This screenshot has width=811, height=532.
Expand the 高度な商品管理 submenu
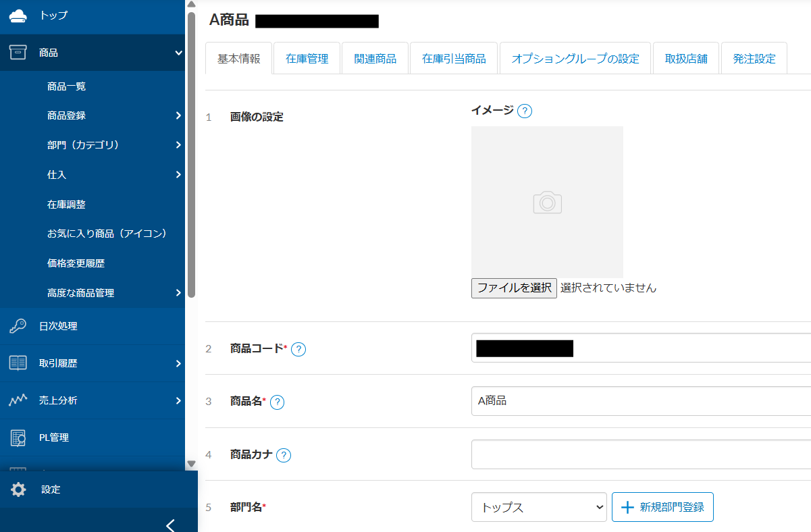click(x=178, y=293)
